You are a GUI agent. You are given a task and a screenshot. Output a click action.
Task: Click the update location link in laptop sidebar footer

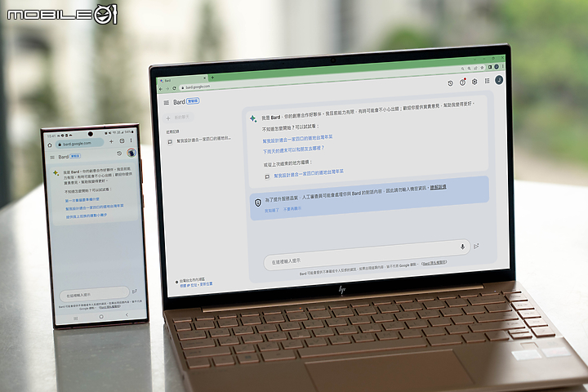(x=207, y=284)
